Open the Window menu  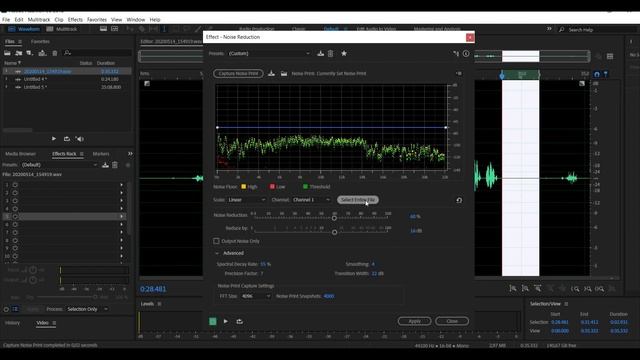tap(136, 20)
